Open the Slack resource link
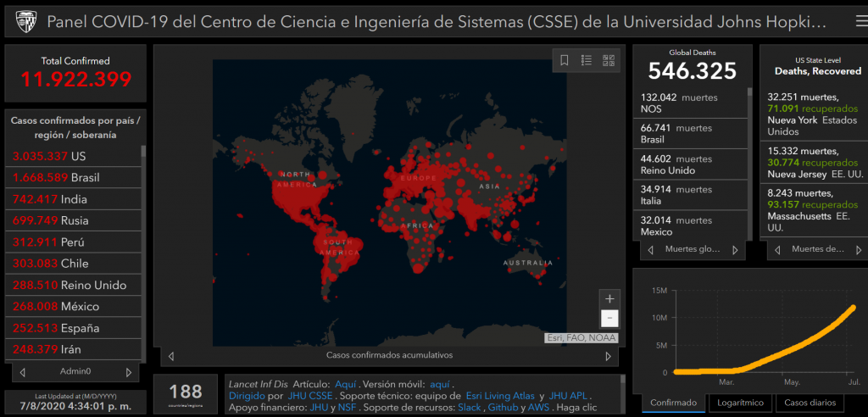The height and width of the screenshot is (417, 868). 470,409
